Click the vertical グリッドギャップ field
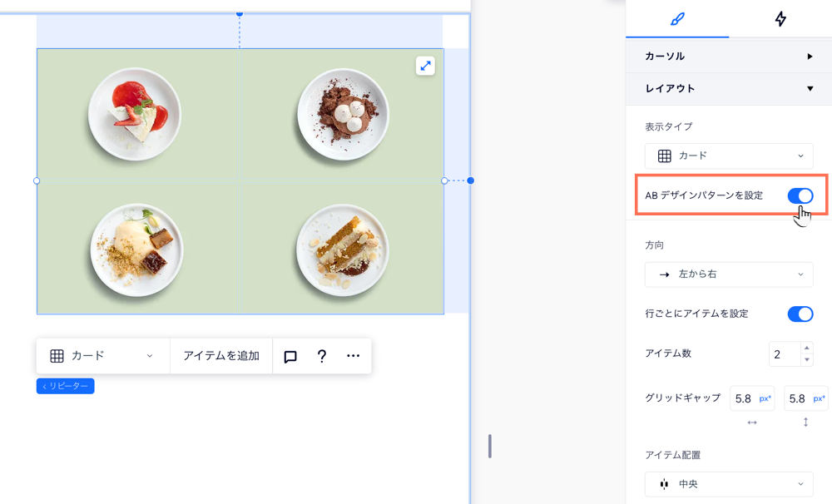832x504 pixels. click(x=805, y=398)
